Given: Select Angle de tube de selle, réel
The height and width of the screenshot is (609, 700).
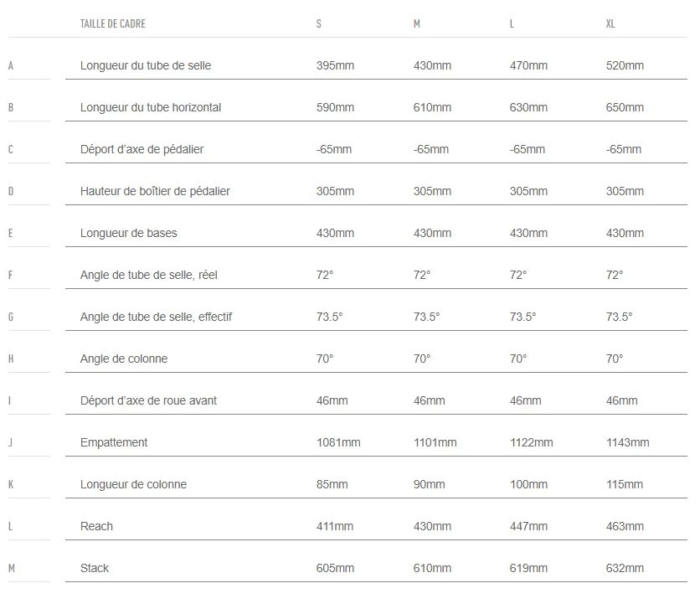Looking at the screenshot, I should [149, 275].
